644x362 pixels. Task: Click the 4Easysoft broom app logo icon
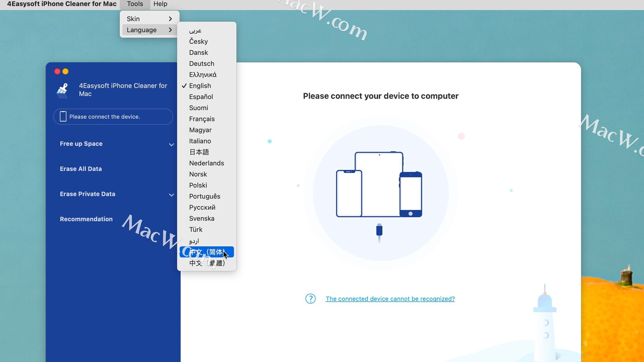click(62, 90)
